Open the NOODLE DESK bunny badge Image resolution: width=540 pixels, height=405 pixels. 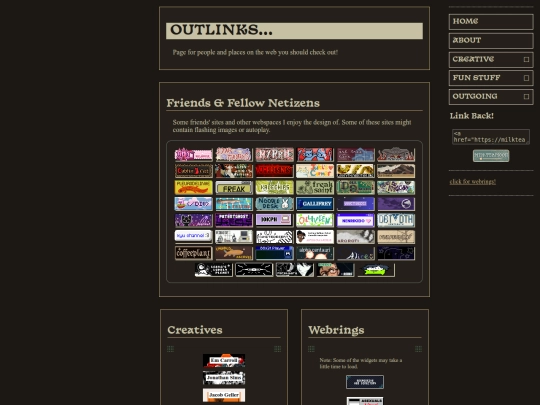coord(274,204)
